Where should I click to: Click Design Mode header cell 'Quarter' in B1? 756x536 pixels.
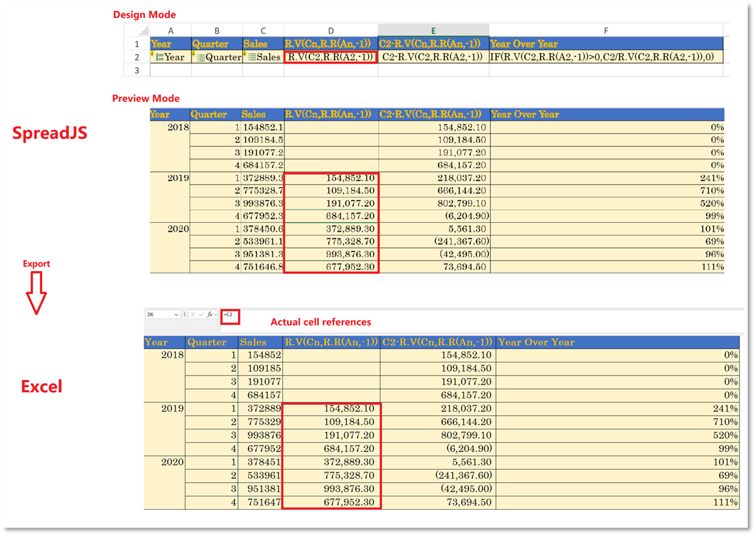pyautogui.click(x=217, y=44)
